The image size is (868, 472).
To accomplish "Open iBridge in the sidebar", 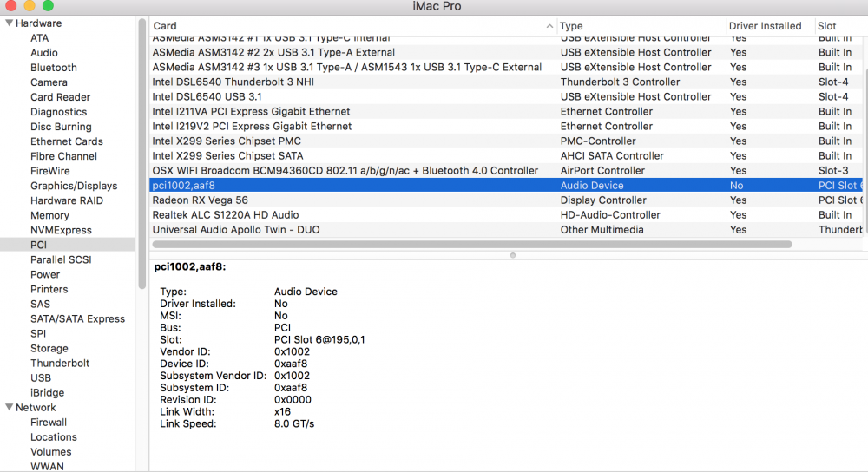I will click(47, 393).
